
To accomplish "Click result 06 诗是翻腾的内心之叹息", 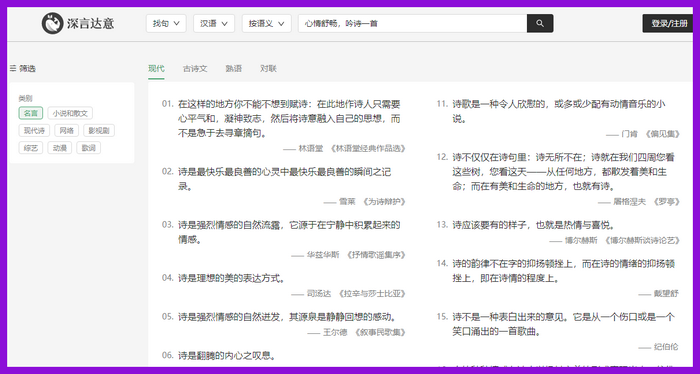I will 227,355.
